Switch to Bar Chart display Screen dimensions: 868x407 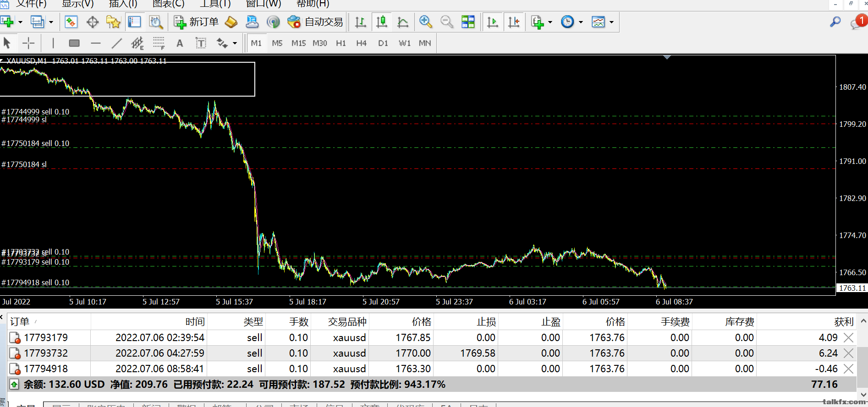(361, 22)
